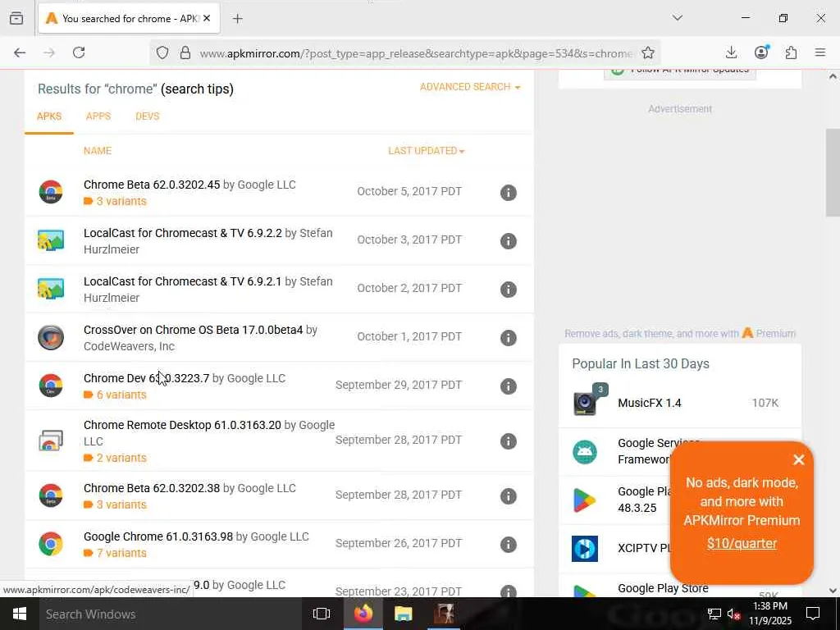Click LocalCast 6.9.2.2 app icon
Viewport: 840px width, 630px height.
click(x=51, y=240)
